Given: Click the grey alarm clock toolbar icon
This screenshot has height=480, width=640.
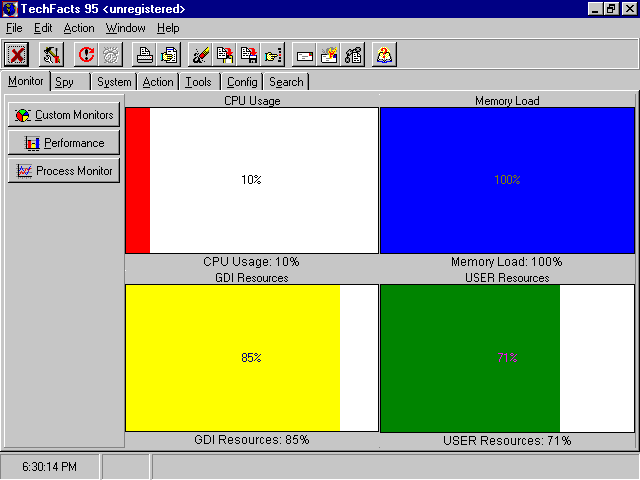Looking at the screenshot, I should pos(111,54).
